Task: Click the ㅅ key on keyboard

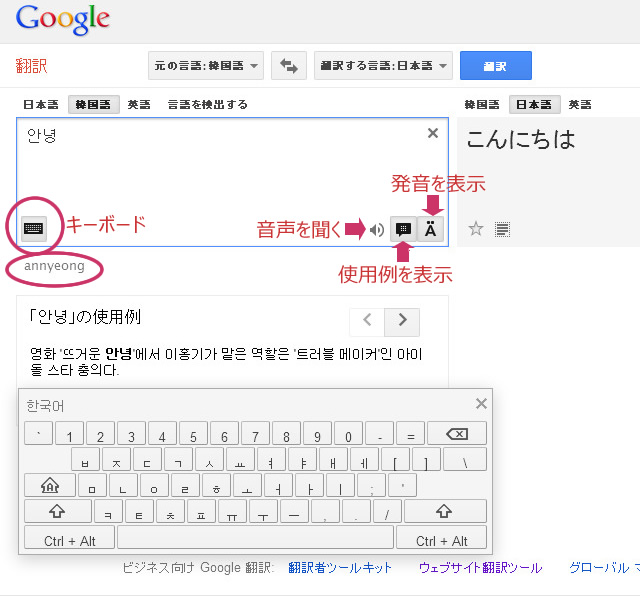Action: 209,459
